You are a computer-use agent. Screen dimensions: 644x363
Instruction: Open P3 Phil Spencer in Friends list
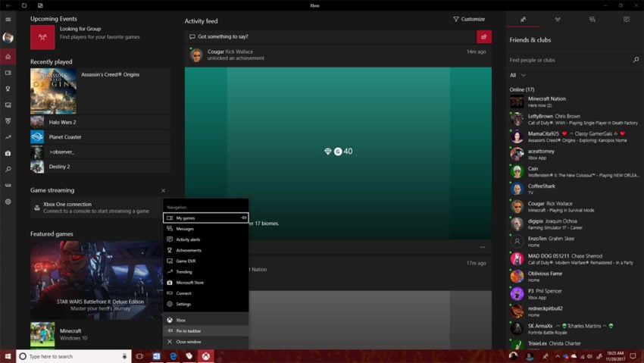click(x=574, y=294)
